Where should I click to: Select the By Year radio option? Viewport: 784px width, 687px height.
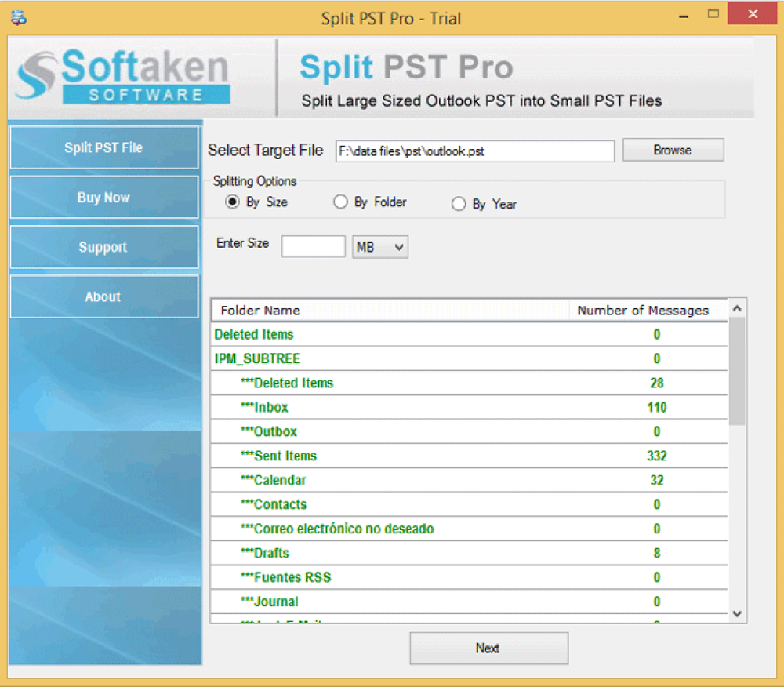459,205
